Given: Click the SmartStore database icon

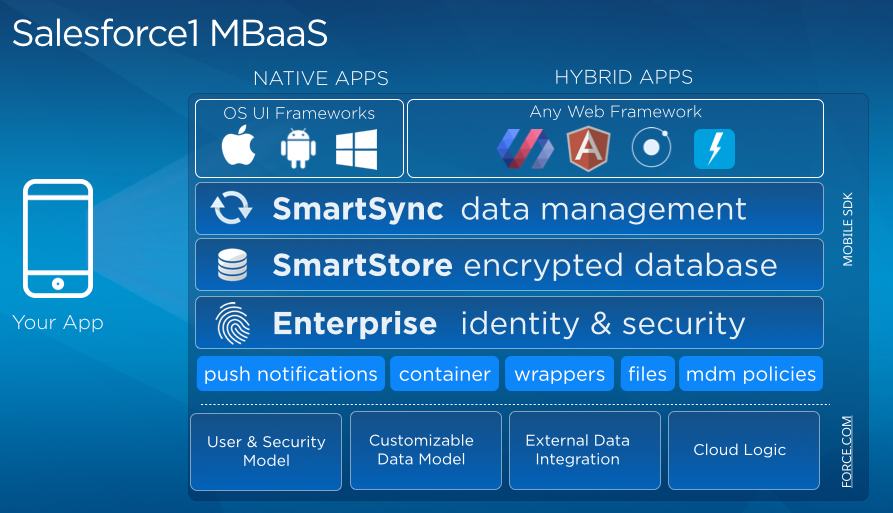Looking at the screenshot, I should tap(232, 265).
